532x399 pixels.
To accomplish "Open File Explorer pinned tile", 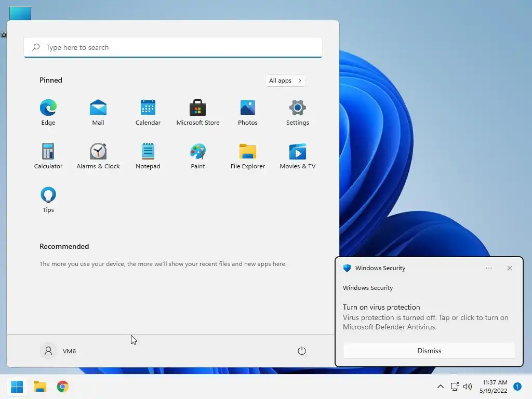I will [248, 156].
